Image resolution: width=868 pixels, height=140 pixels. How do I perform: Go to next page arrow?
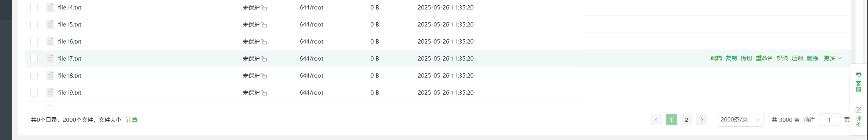tap(702, 120)
